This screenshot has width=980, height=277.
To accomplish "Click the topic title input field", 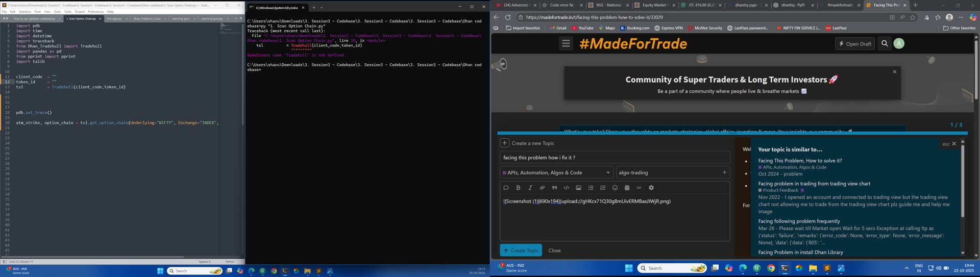I will tap(614, 158).
